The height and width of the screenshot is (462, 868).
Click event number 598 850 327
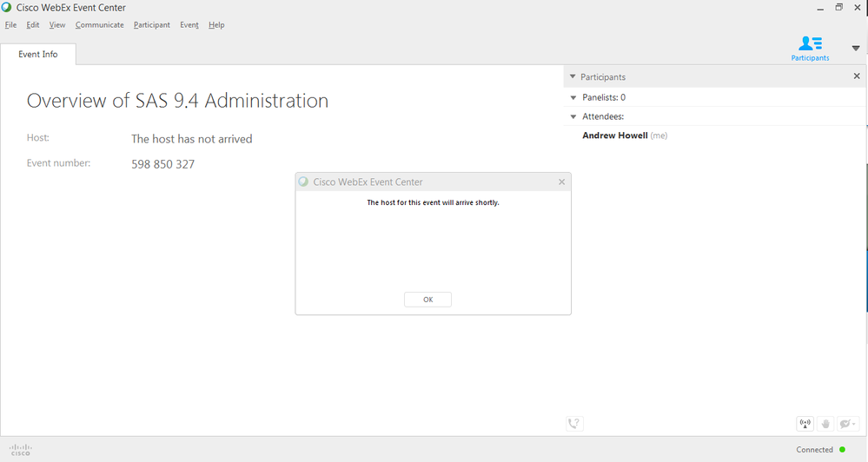[x=162, y=164]
